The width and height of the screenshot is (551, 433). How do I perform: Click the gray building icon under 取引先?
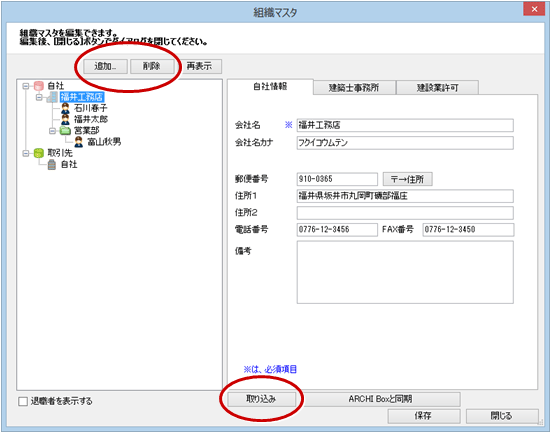52,164
